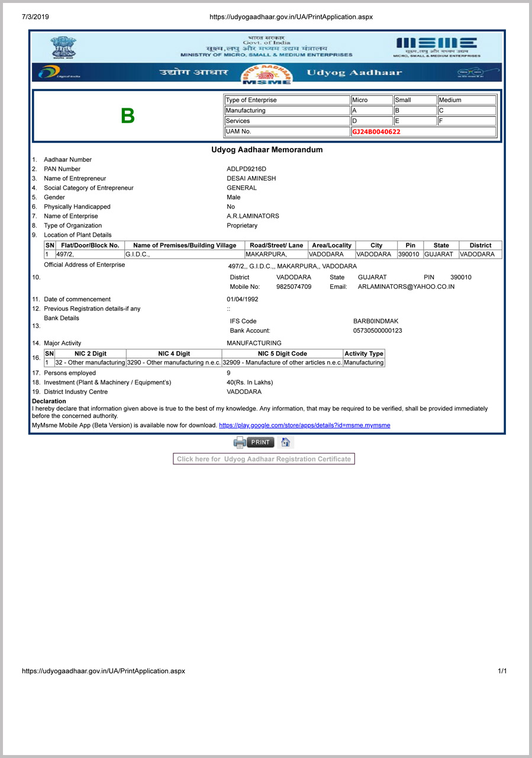Click the Services row label
Image resolution: width=532 pixels, height=758 pixels.
click(288, 121)
